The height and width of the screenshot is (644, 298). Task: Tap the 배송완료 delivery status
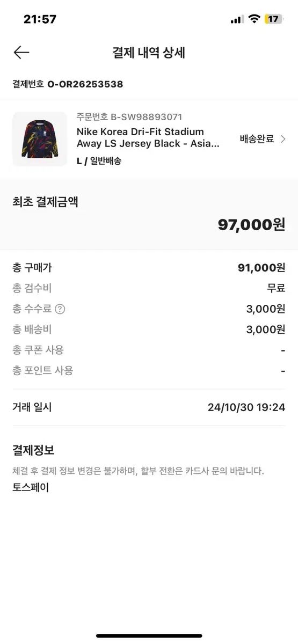click(x=257, y=139)
